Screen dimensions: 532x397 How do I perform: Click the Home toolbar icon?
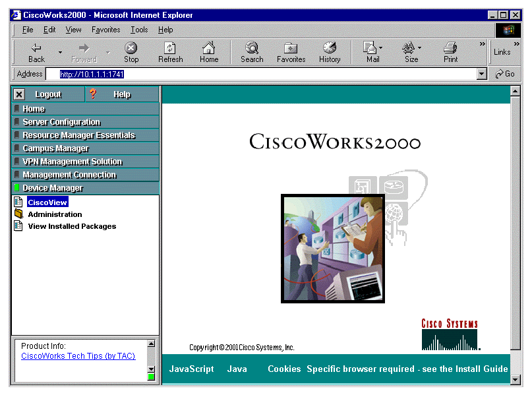click(x=209, y=48)
